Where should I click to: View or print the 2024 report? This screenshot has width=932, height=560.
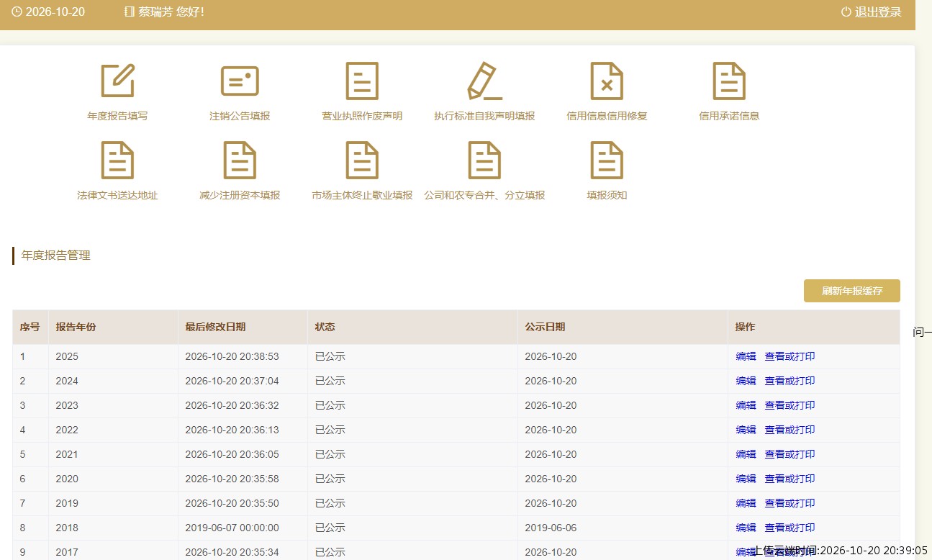click(790, 381)
